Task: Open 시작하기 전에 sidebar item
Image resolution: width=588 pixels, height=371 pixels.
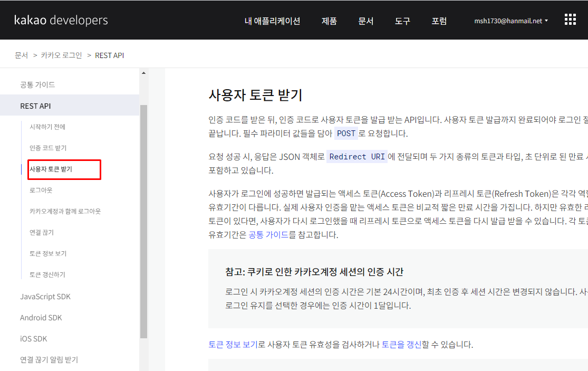Action: click(x=47, y=127)
